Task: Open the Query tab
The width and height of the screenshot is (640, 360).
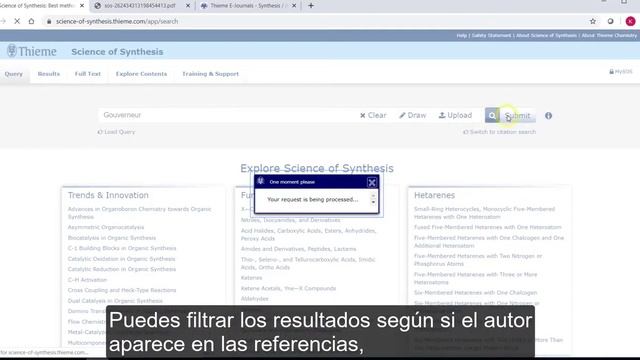Action: pos(14,74)
